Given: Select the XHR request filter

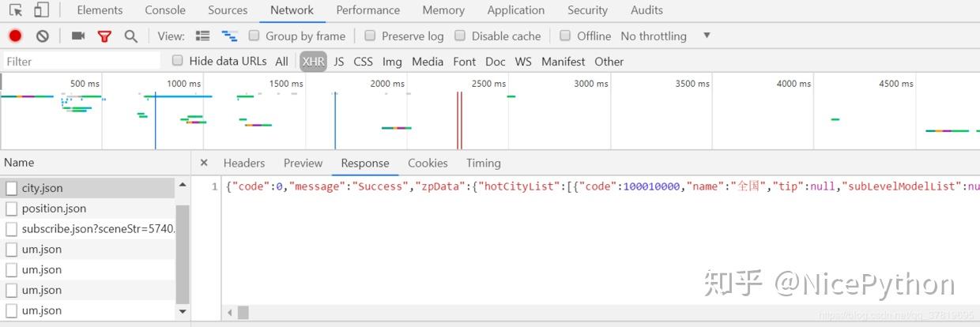Looking at the screenshot, I should (314, 61).
